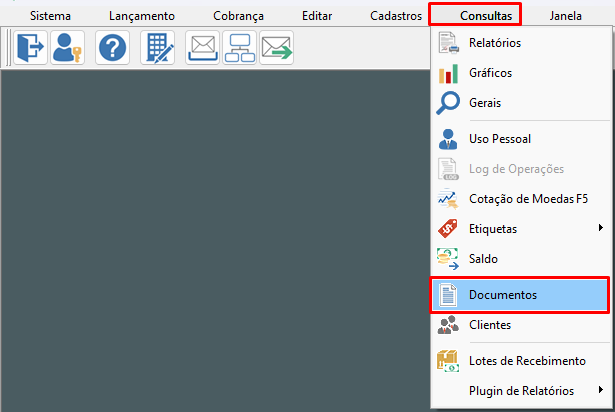The width and height of the screenshot is (615, 412).
Task: Open Documentos from the Consultas menu
Action: click(520, 295)
